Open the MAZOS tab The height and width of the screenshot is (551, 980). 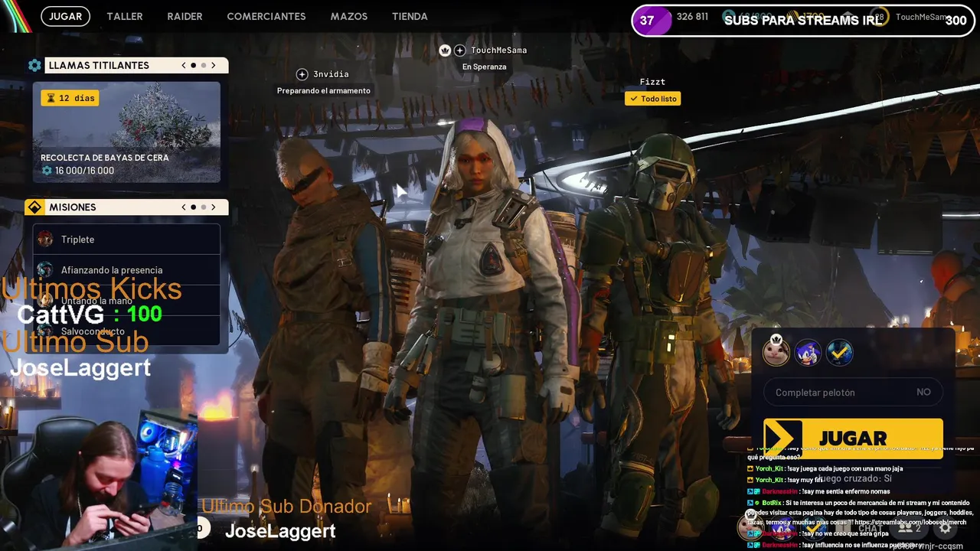[349, 16]
